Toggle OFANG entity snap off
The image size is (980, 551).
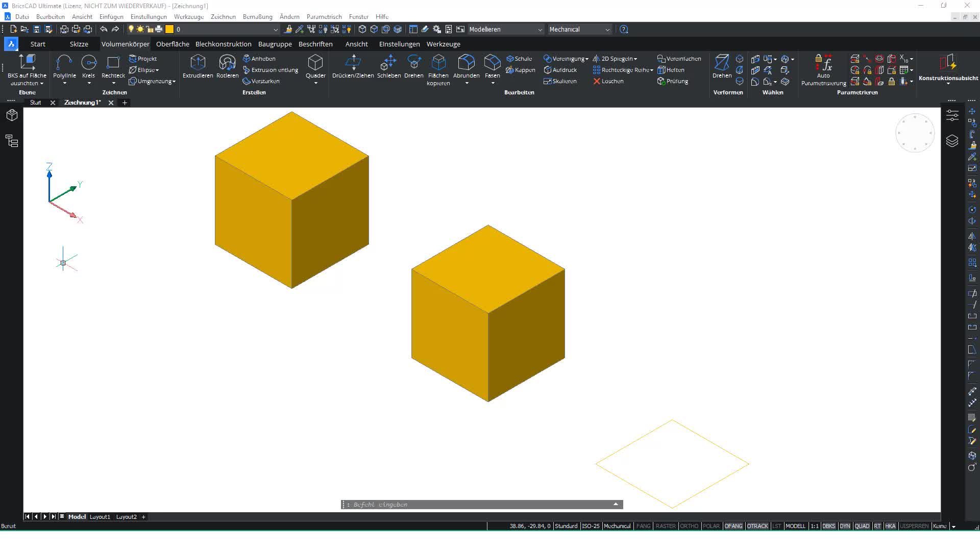point(733,526)
